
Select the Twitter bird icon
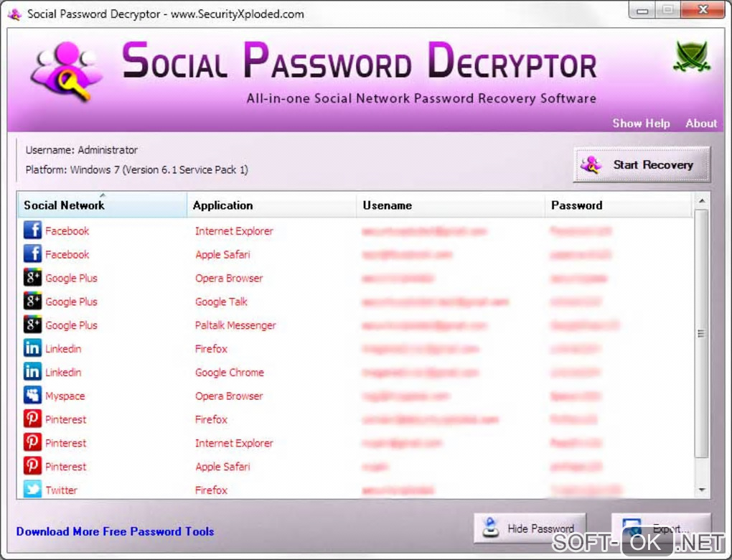pos(32,489)
